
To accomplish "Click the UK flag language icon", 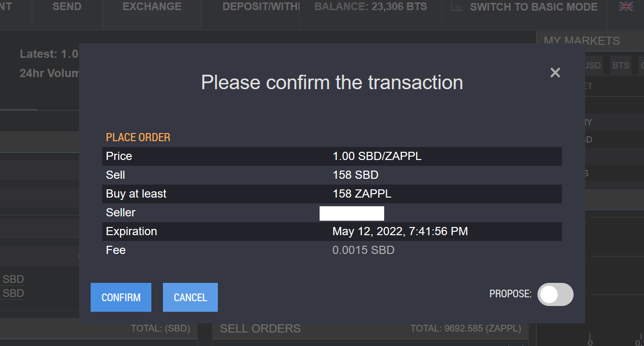I will click(x=626, y=7).
